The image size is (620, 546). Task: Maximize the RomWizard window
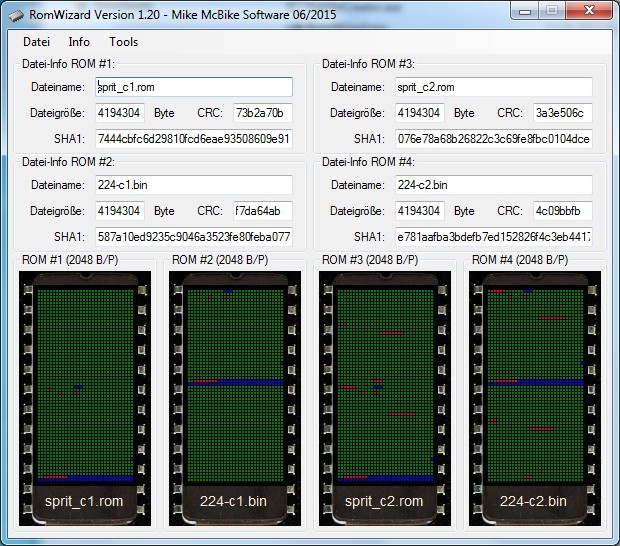click(551, 11)
